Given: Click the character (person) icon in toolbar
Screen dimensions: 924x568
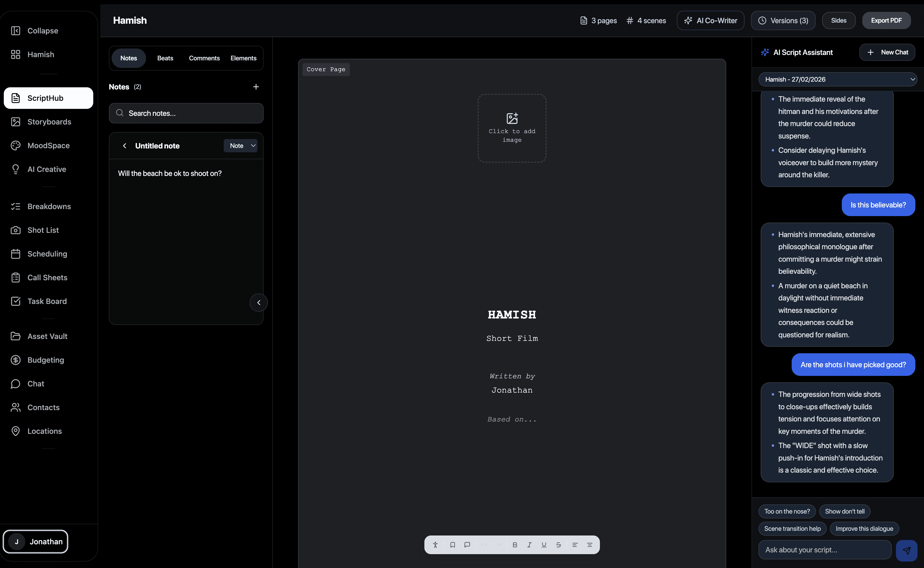Looking at the screenshot, I should pos(435,545).
